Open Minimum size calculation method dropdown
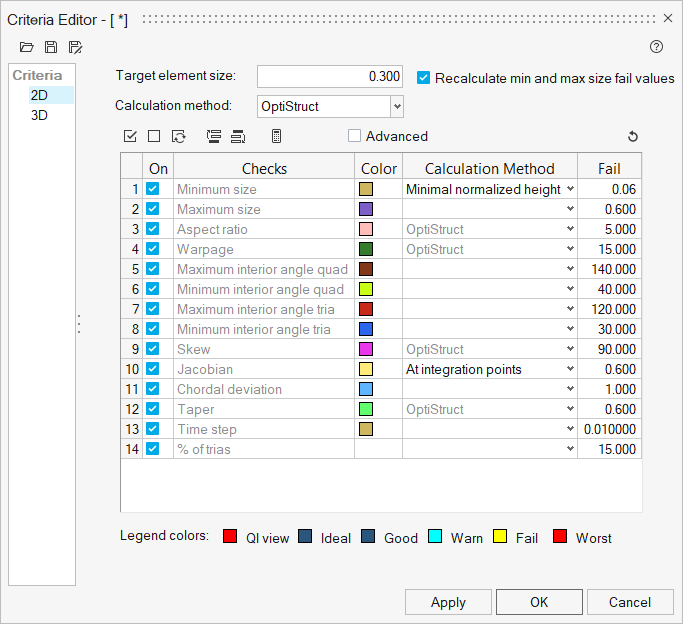This screenshot has width=683, height=624. tap(570, 189)
